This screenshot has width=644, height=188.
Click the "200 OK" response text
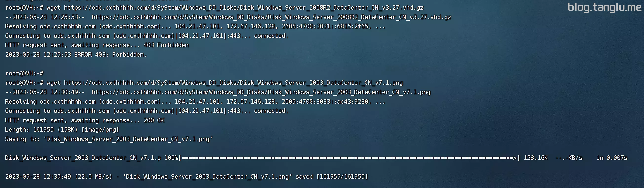point(154,120)
